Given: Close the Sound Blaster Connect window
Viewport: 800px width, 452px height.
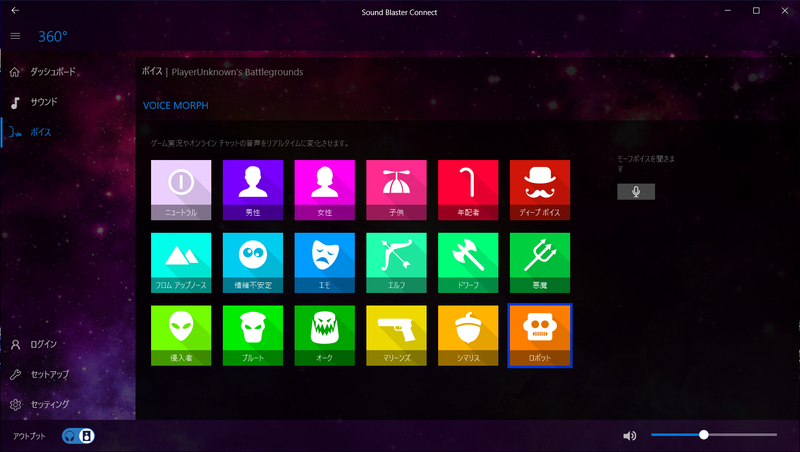Looking at the screenshot, I should 785,10.
